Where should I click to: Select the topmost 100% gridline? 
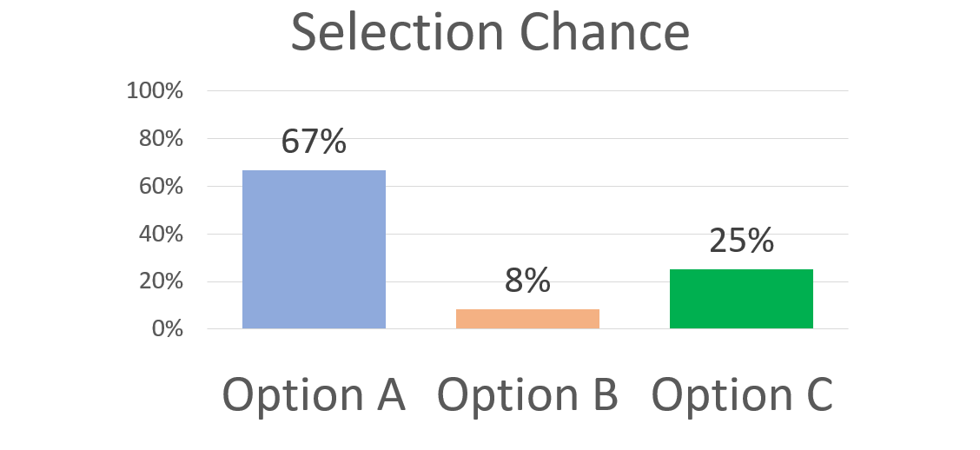[521, 90]
